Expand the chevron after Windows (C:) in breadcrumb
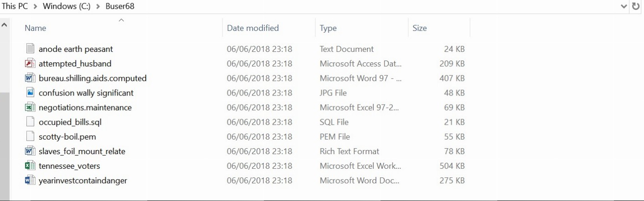Screen dimensions: 644x201 pyautogui.click(x=98, y=6)
